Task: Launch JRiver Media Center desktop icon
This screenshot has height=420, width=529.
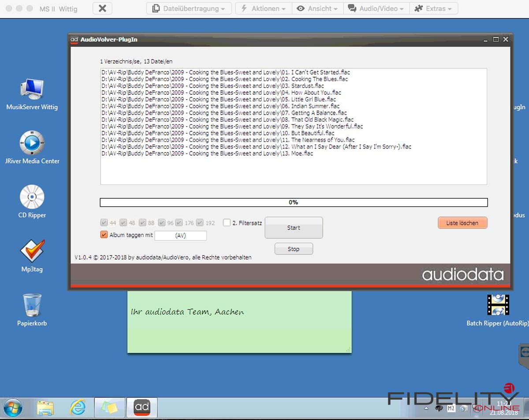Action: click(32, 143)
